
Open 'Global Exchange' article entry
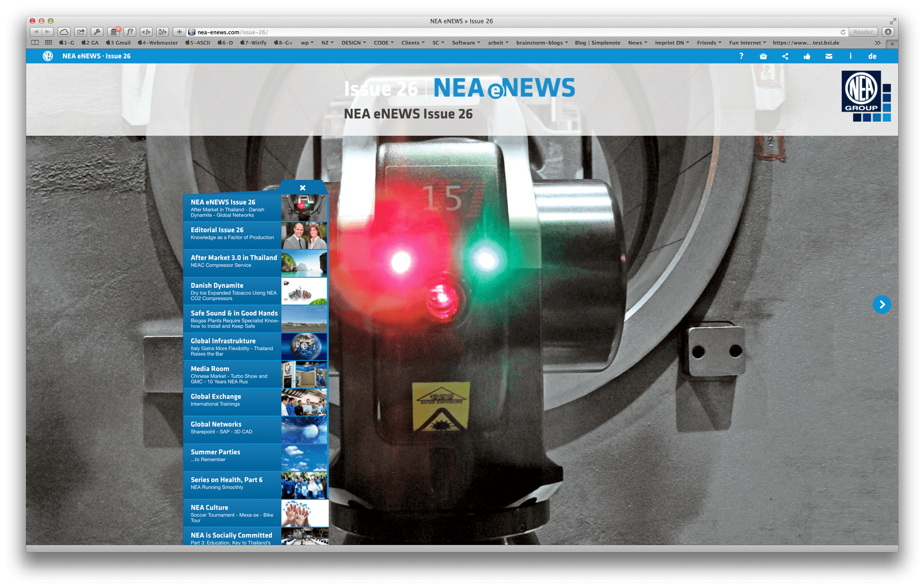(256, 402)
